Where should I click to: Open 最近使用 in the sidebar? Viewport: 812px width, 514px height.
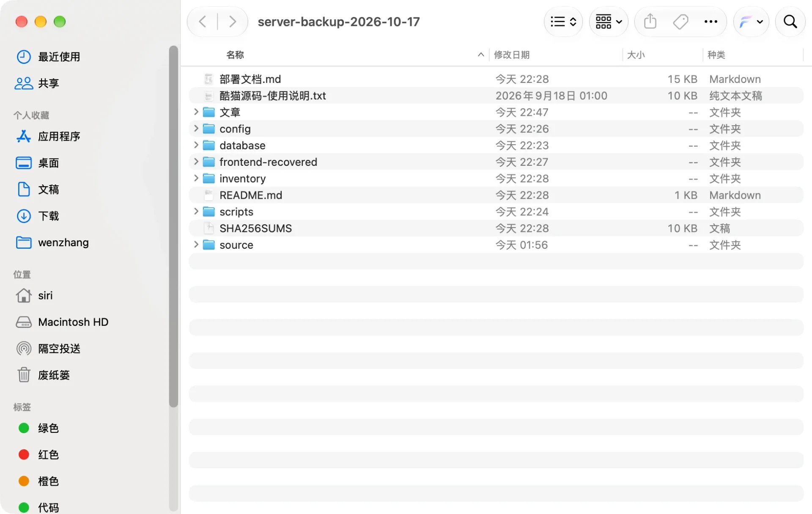pyautogui.click(x=48, y=57)
